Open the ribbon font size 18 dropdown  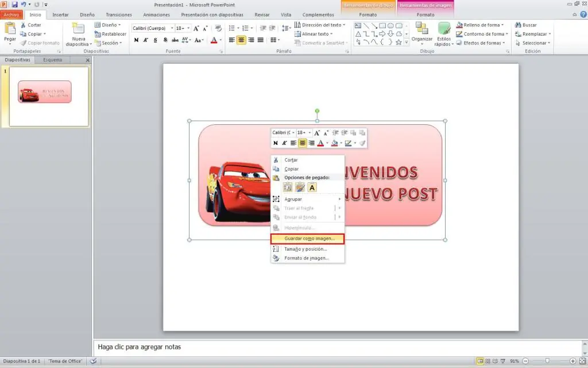click(188, 28)
